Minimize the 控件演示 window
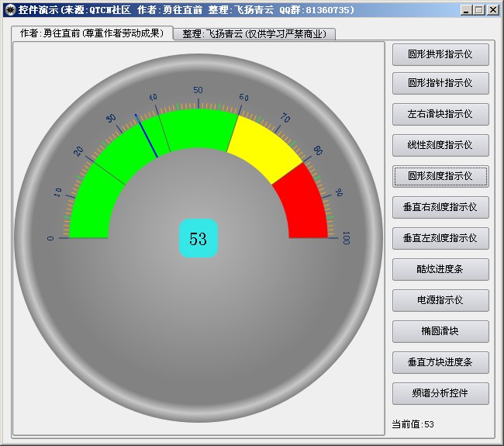Viewport: 504px width, 446px height. (466, 10)
